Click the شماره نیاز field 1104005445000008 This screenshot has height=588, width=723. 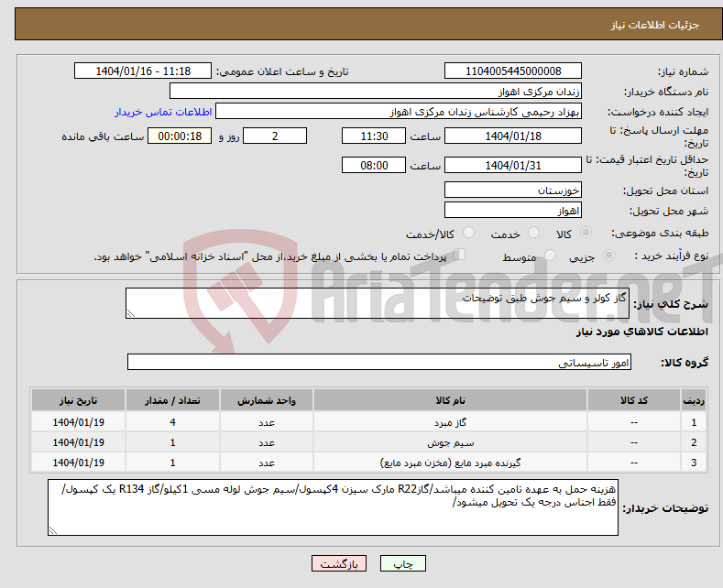pyautogui.click(x=513, y=71)
